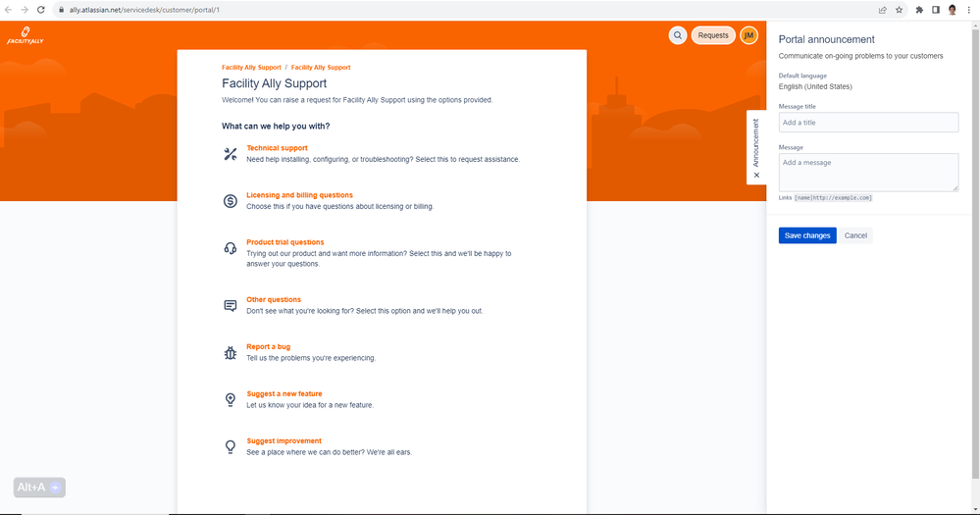Click the 'What can we help you with?' heading

(x=276, y=127)
